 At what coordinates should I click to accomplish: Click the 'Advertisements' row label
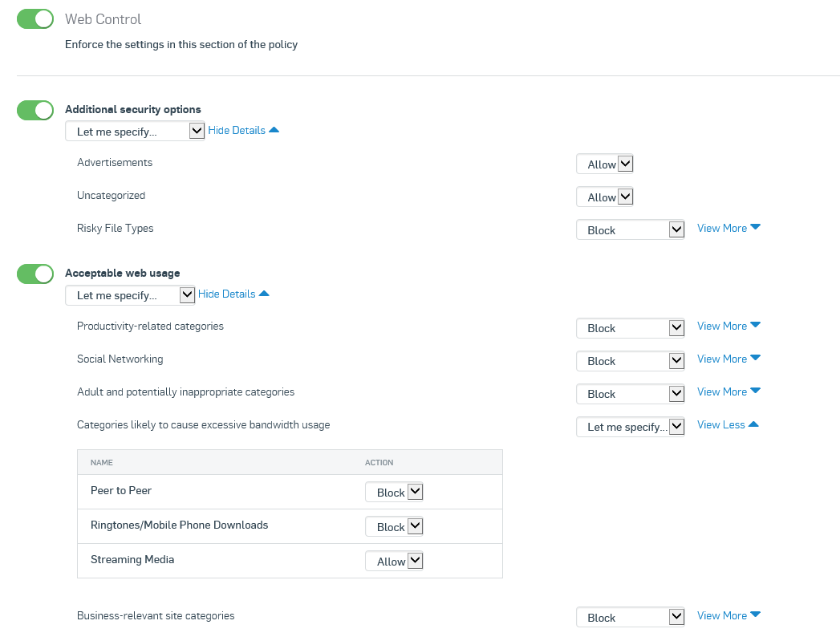coord(115,162)
